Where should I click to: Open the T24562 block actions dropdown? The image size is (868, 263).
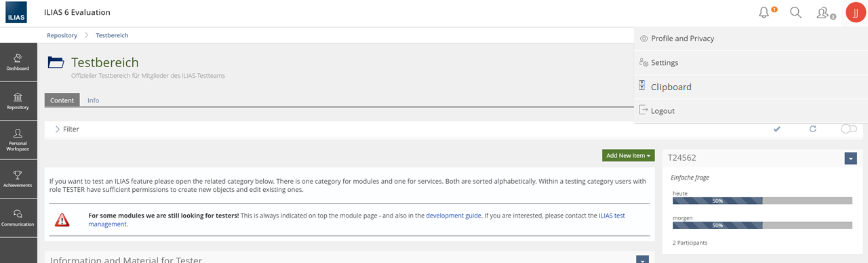tap(852, 158)
